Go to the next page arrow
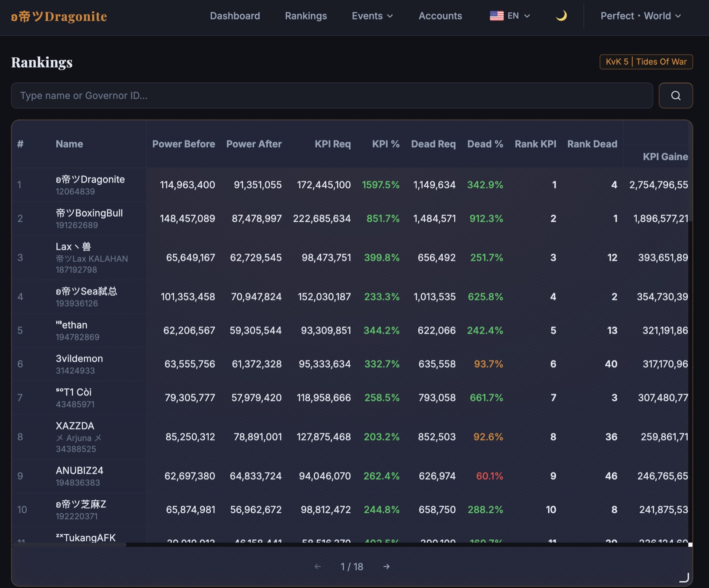The height and width of the screenshot is (588, 709). pyautogui.click(x=386, y=566)
